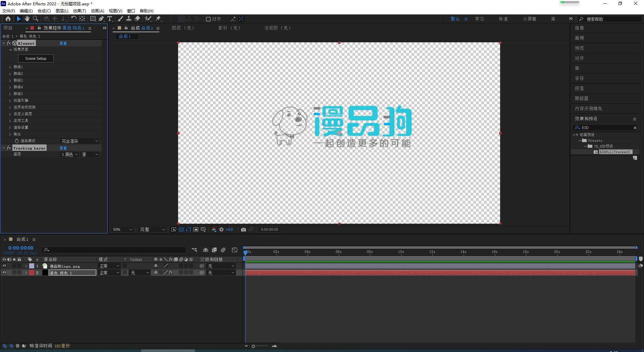Open the 50% magnification dropdown
The image size is (644, 352).
pos(122,230)
